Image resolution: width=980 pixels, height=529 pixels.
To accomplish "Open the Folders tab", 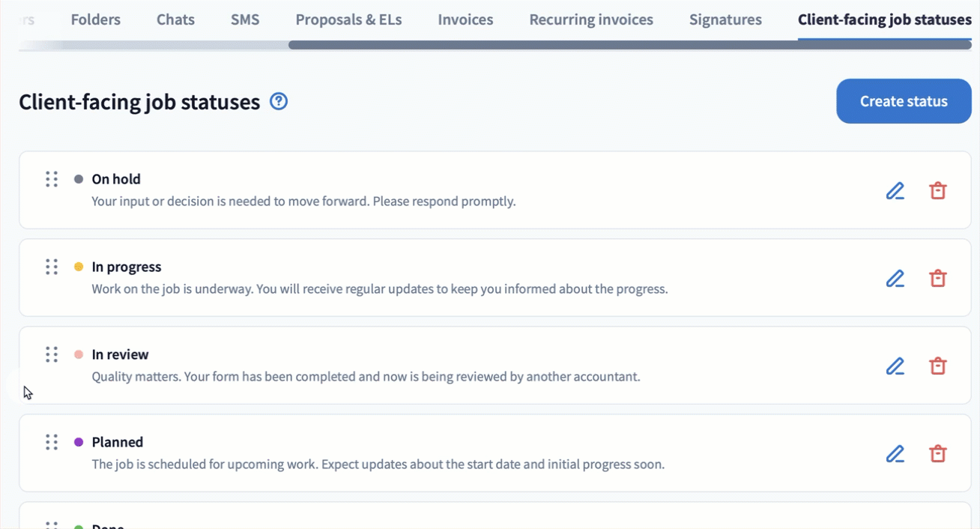I will (x=96, y=20).
